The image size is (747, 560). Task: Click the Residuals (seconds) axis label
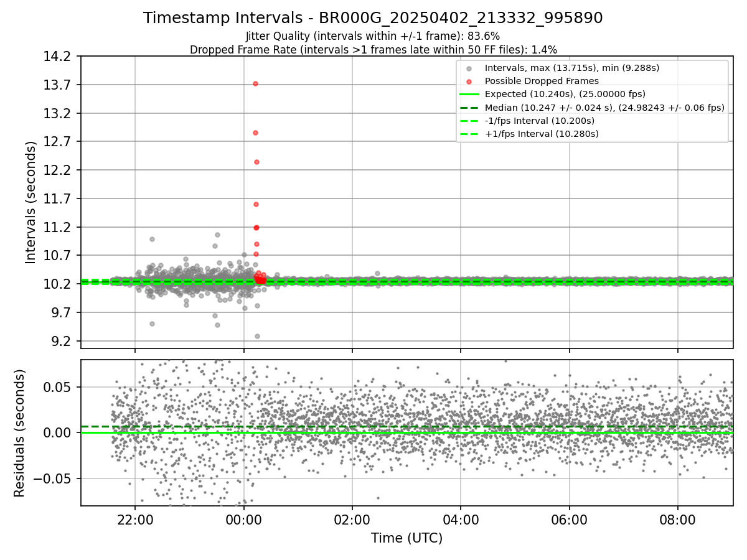[x=20, y=432]
